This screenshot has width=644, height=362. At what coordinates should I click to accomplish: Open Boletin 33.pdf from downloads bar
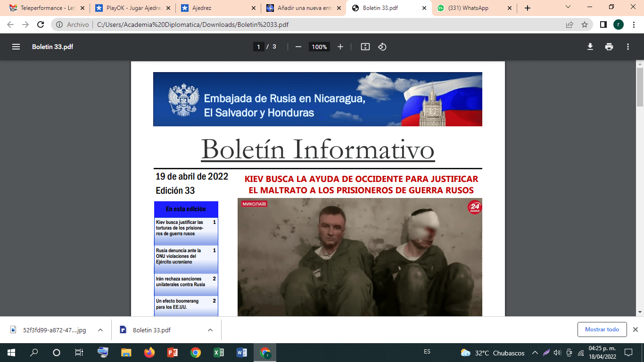pos(152,330)
